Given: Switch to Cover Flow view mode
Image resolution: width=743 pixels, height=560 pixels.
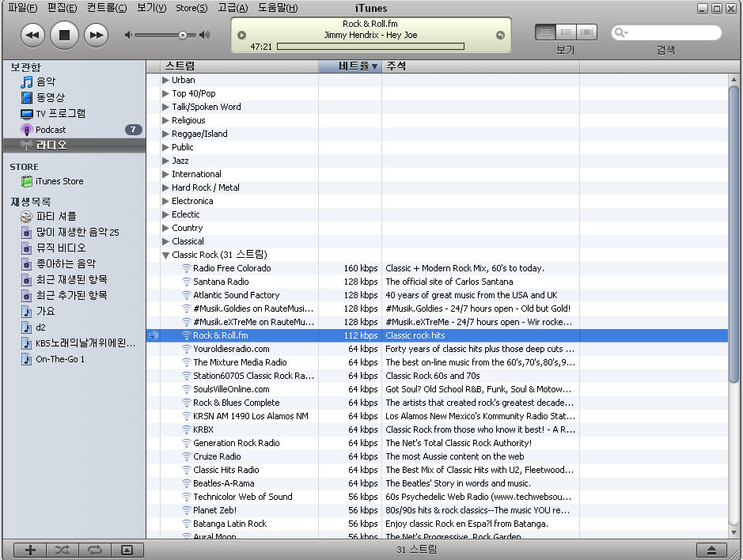Looking at the screenshot, I should pos(586,32).
